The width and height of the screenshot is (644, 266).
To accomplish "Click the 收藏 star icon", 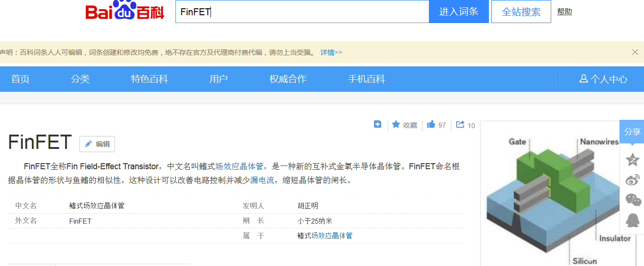I will tap(396, 124).
